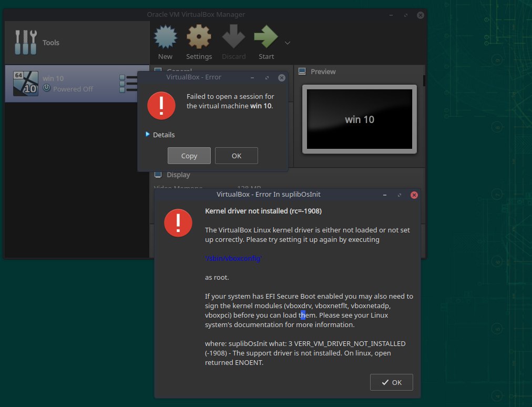532x407 pixels.
Task: Select Tools in the left panel
Action: point(77,43)
